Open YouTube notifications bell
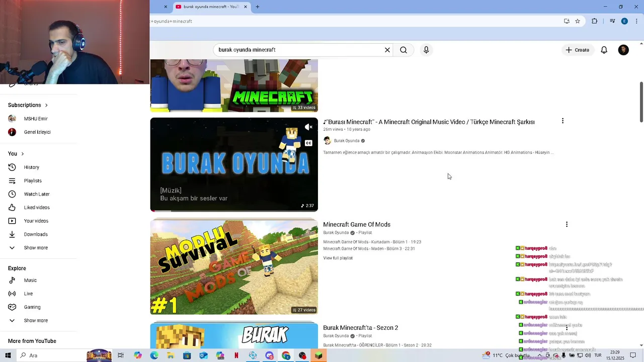 pos(604,50)
